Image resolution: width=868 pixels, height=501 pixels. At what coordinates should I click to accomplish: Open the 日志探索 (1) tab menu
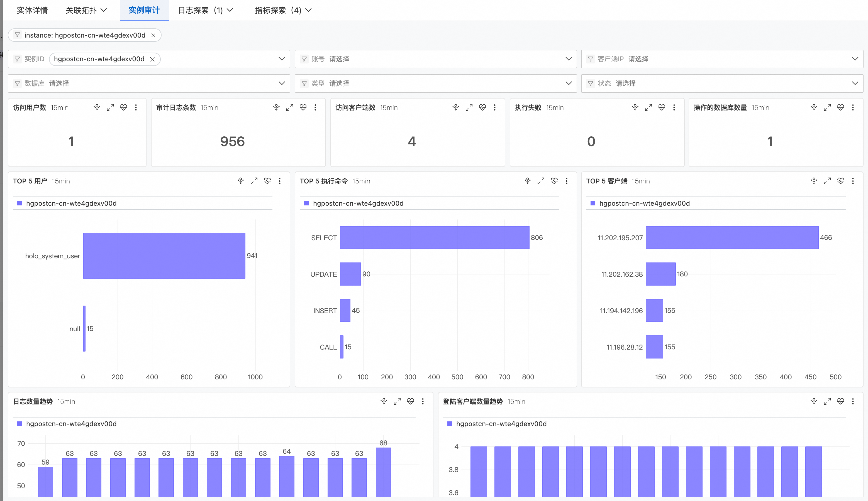coord(206,10)
